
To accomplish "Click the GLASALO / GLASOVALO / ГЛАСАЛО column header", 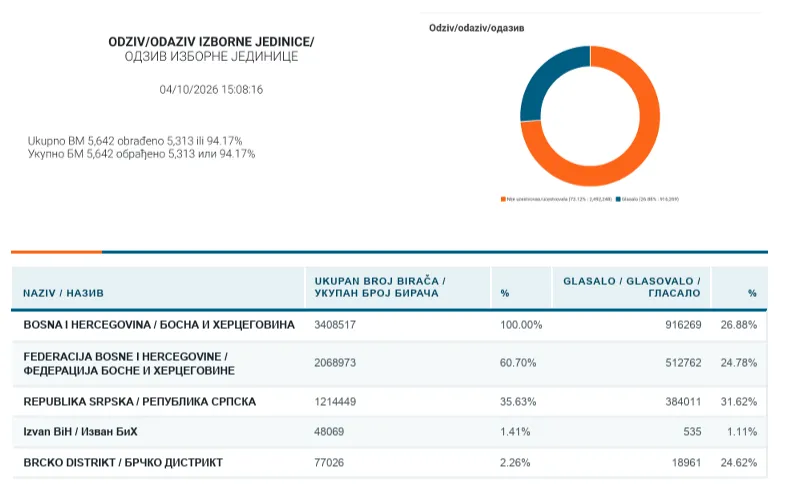I will pos(631,287).
